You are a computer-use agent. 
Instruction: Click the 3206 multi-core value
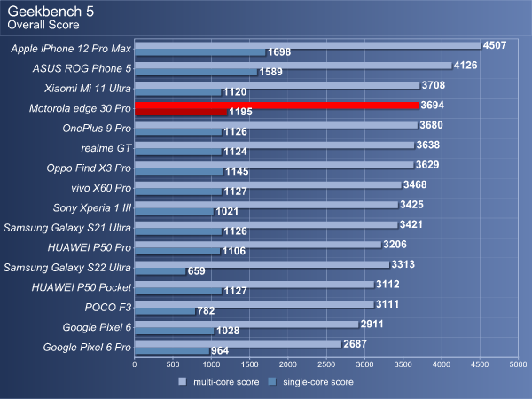click(x=395, y=245)
